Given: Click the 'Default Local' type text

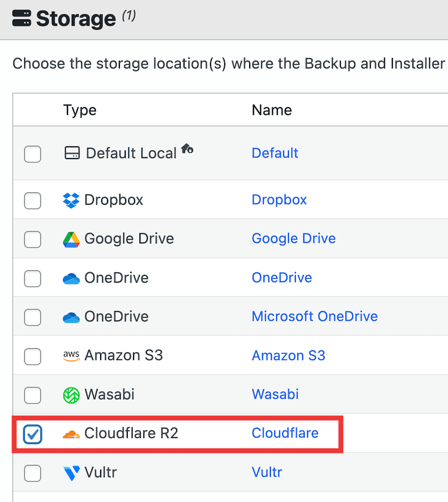Looking at the screenshot, I should point(131,153).
